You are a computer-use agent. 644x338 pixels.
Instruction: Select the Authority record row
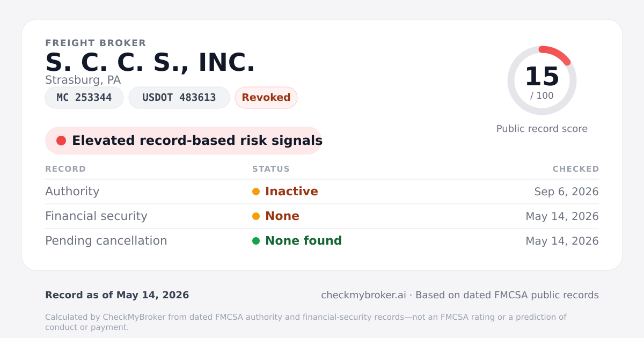(x=322, y=192)
